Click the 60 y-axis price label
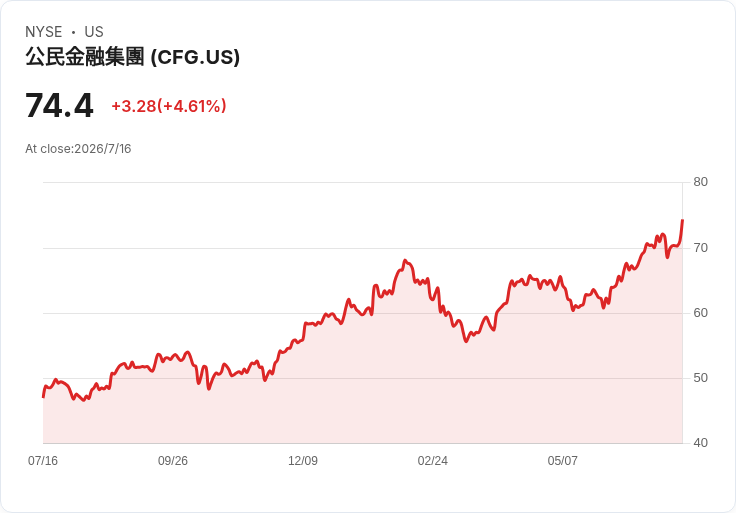The width and height of the screenshot is (736, 513). (x=700, y=313)
